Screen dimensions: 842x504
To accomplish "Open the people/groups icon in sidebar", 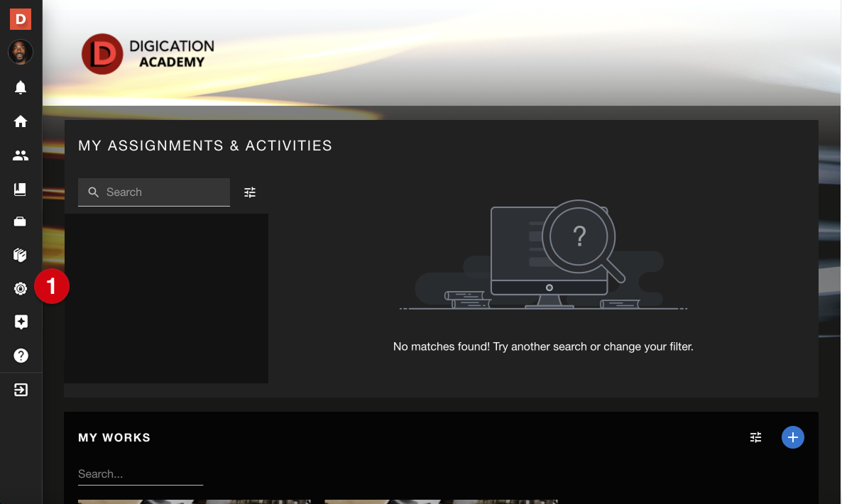I will pos(21,155).
